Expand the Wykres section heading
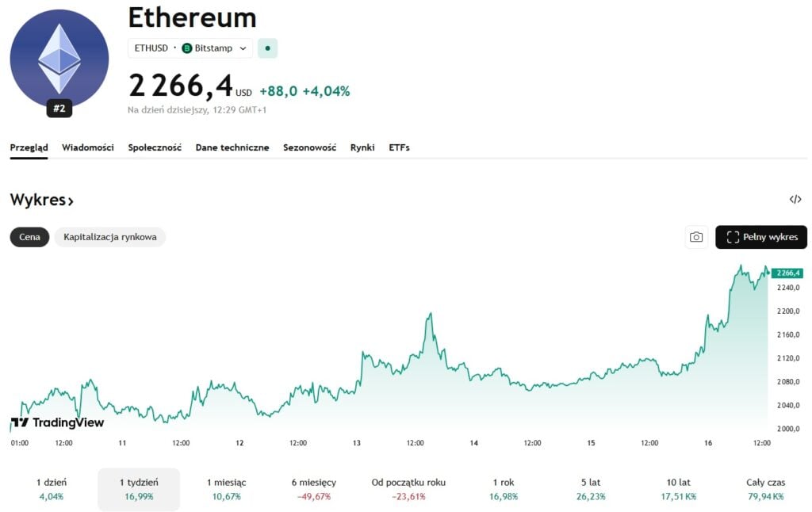This screenshot has height=512, width=812. [x=42, y=201]
